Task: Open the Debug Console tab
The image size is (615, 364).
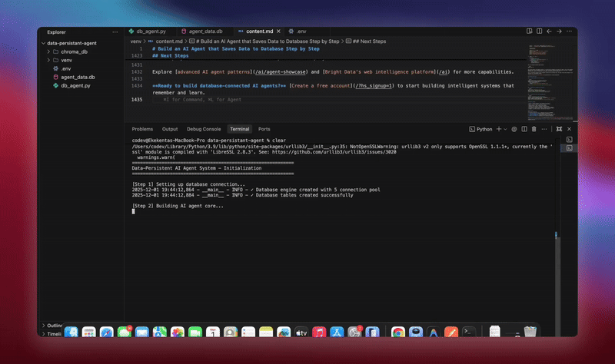Action: pos(203,129)
